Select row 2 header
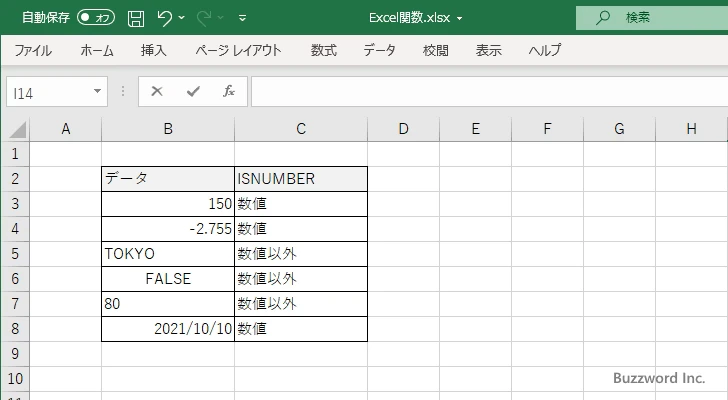The image size is (728, 400). tap(15, 179)
